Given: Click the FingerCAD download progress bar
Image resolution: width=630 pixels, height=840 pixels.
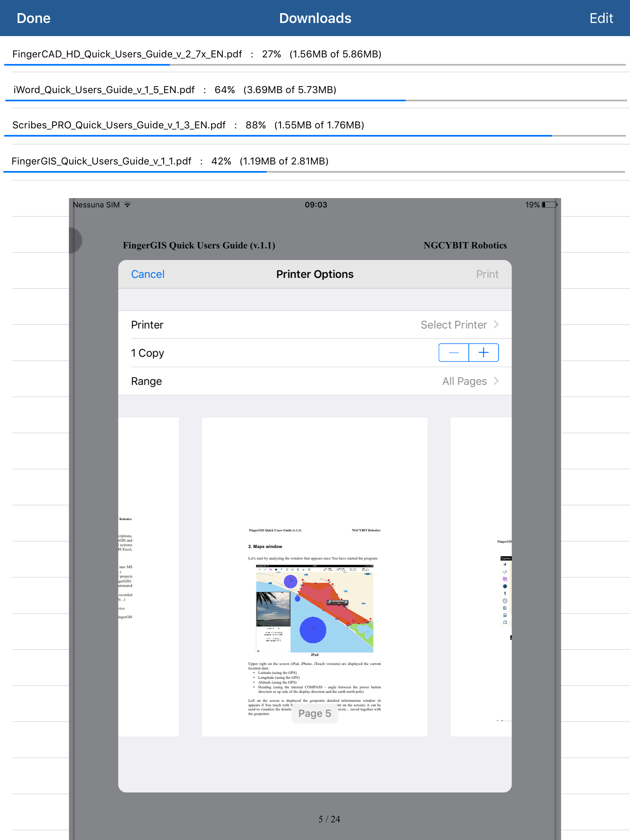Looking at the screenshot, I should pyautogui.click(x=315, y=65).
